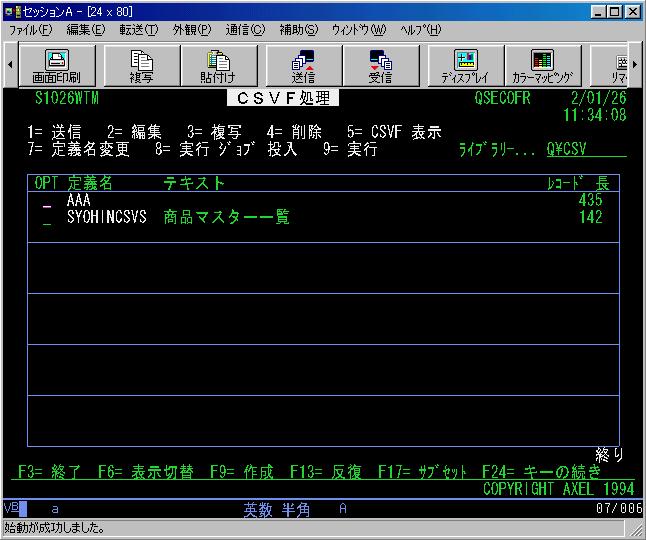Click the S1026WTM program name
Image resolution: width=646 pixels, height=540 pixels.
click(x=67, y=98)
